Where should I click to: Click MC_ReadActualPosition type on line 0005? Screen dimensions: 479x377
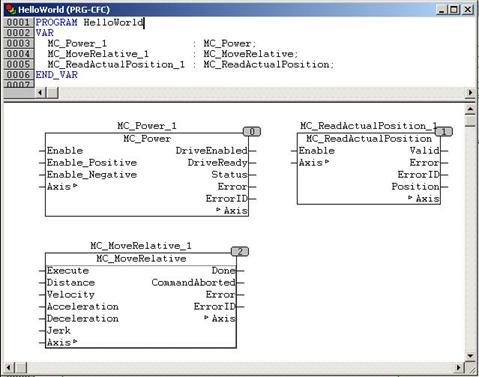(267, 64)
